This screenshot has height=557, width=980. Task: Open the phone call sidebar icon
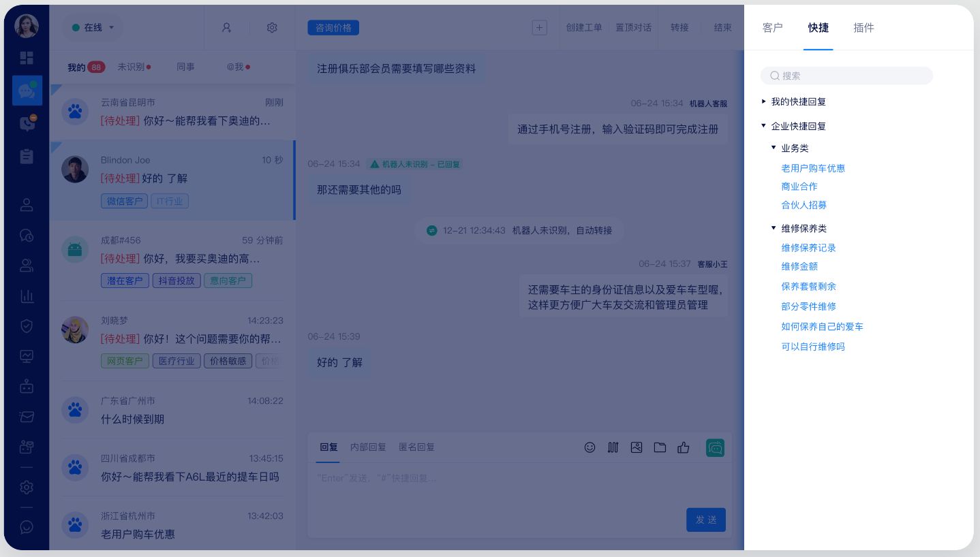point(27,123)
